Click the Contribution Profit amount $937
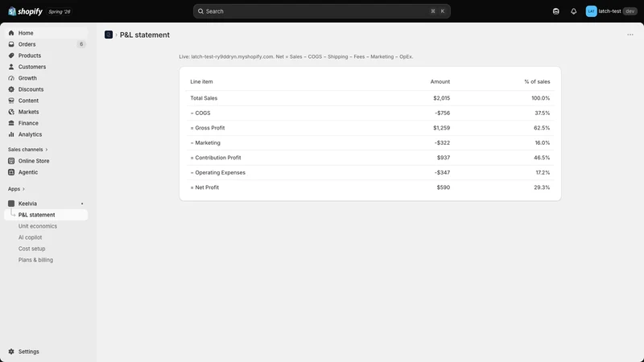This screenshot has height=362, width=644. (x=444, y=158)
